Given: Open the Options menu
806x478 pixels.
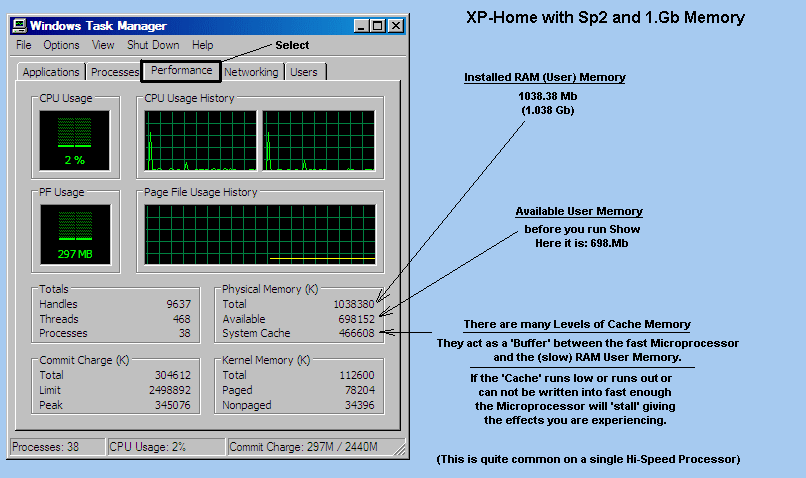Looking at the screenshot, I should (61, 45).
